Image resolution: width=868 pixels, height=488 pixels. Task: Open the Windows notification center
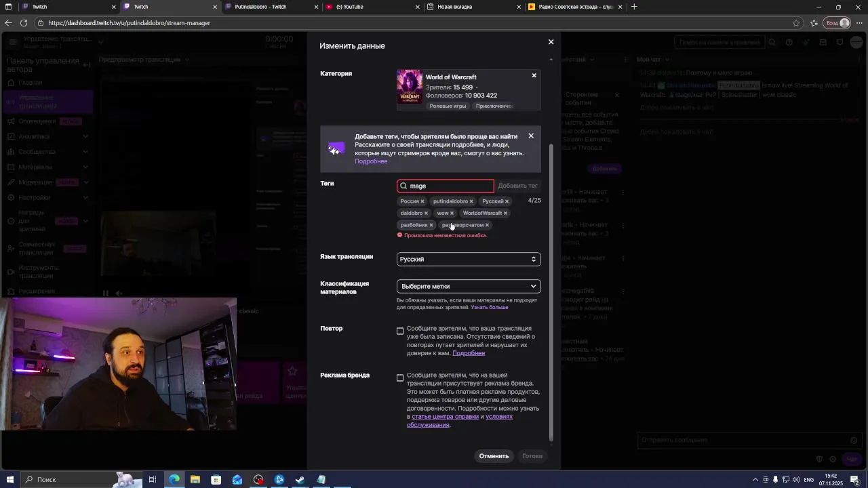tap(856, 480)
